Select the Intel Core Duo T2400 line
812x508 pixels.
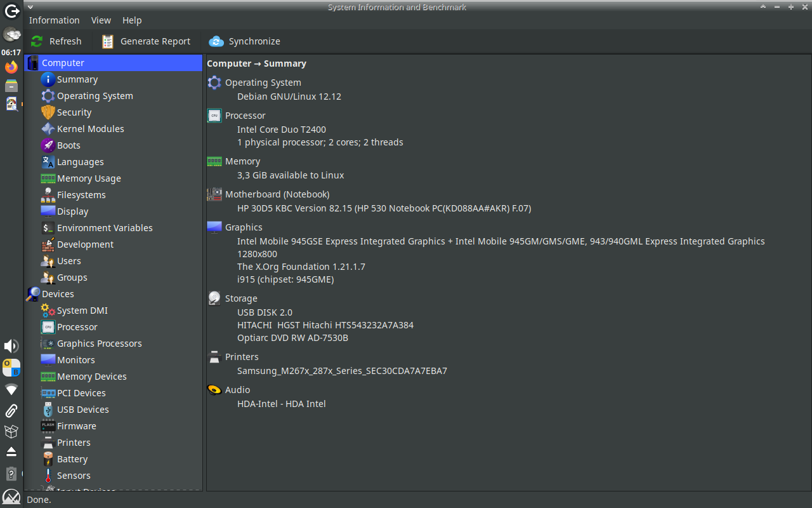coord(282,130)
